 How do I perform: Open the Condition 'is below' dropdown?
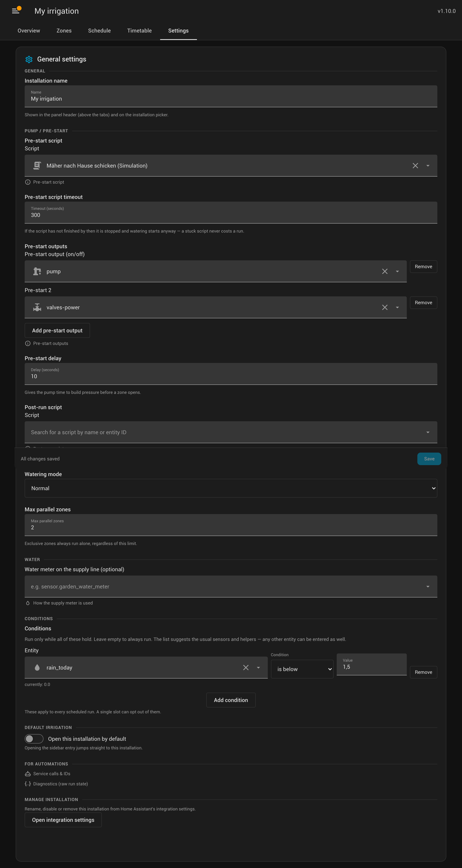click(x=302, y=669)
